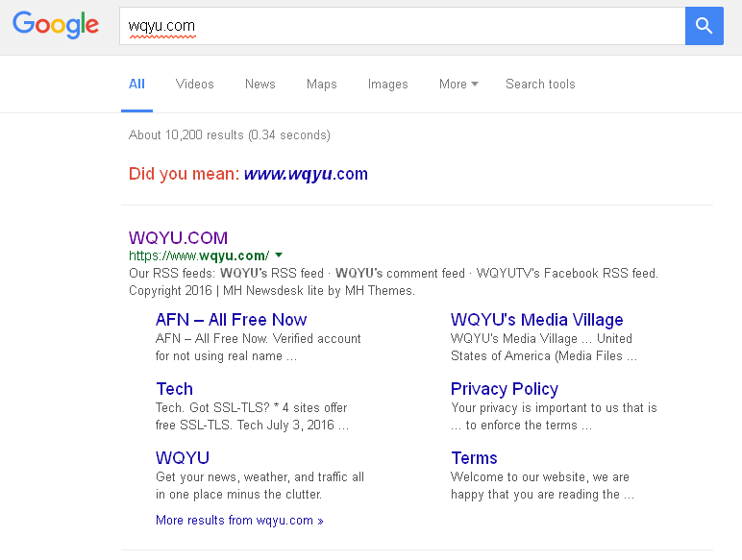Click the green https://www.wqyu.com/ URL text

(199, 256)
